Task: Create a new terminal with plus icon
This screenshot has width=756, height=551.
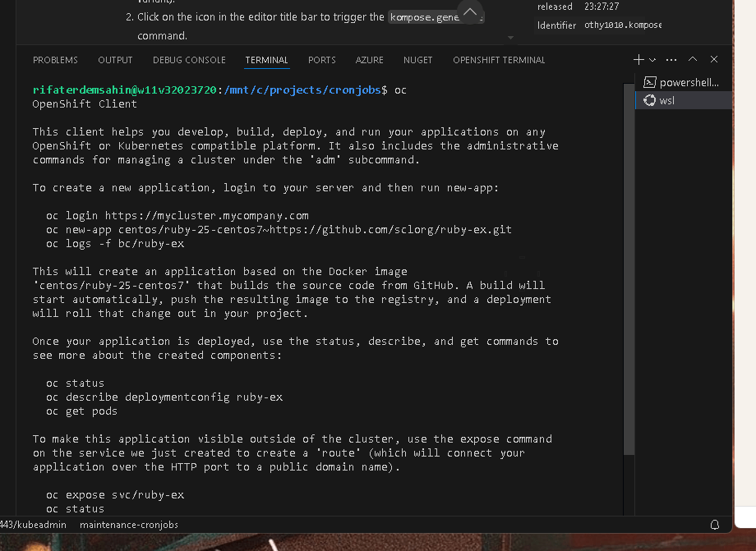Action: pyautogui.click(x=638, y=60)
